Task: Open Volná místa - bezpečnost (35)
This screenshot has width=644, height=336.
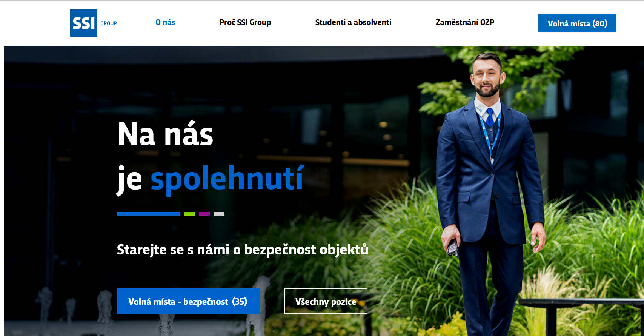Action: click(189, 301)
